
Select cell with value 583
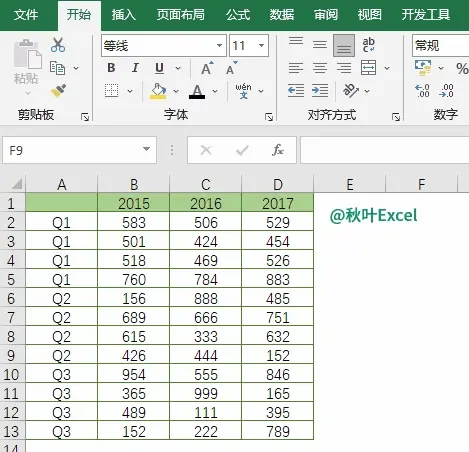[x=134, y=222]
